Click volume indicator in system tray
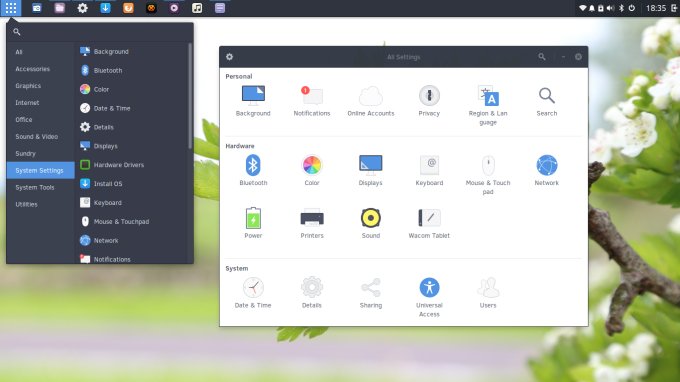Viewport: 680px width, 382px height. (x=611, y=8)
